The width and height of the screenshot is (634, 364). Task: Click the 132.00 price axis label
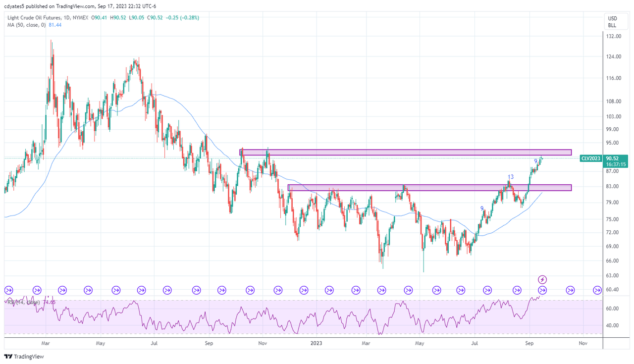click(615, 37)
